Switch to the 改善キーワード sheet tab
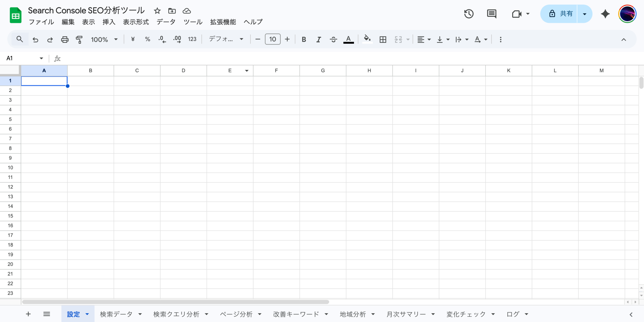Viewport: 644px width, 322px height. point(296,314)
